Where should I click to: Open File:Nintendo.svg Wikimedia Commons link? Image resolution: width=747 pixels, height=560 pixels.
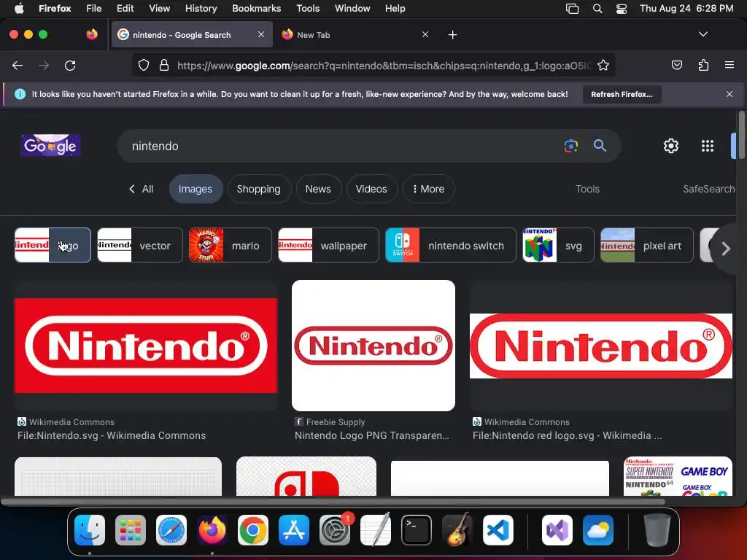point(112,436)
